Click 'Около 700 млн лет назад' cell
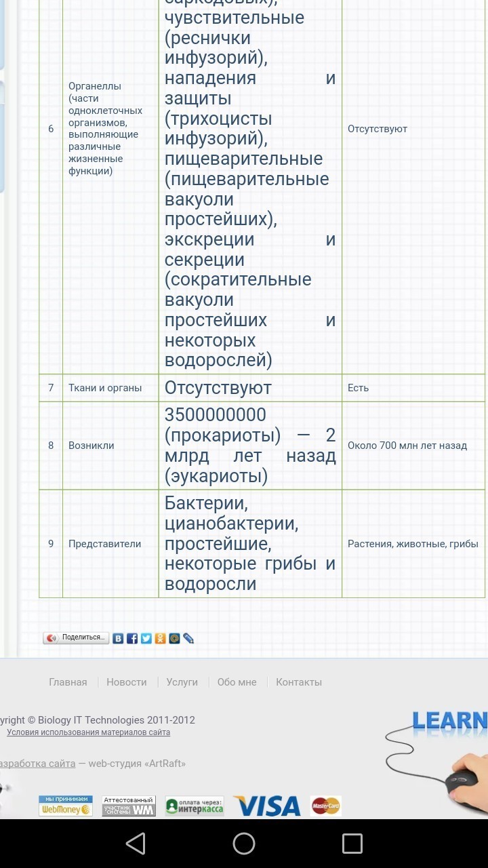The width and height of the screenshot is (488, 868). (x=413, y=446)
